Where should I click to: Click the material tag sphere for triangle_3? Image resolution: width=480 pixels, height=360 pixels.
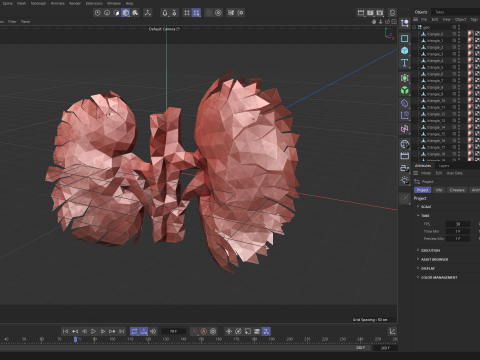[x=470, y=54]
